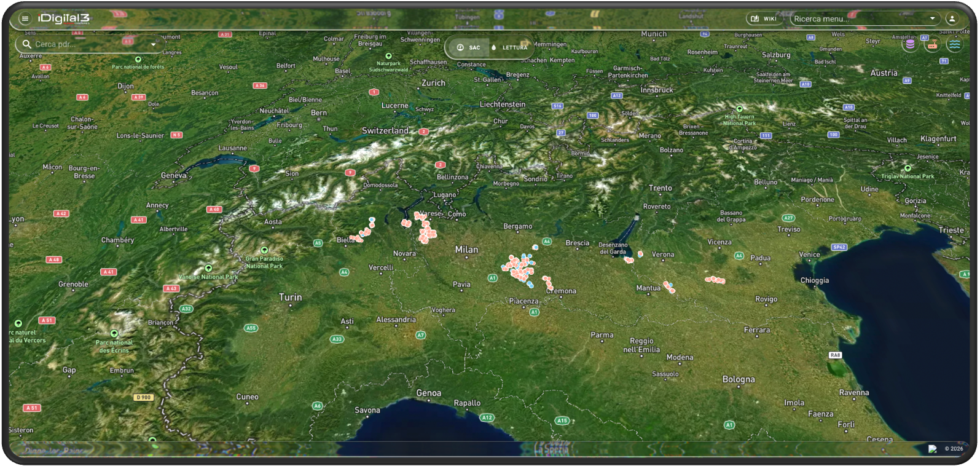
Task: Open the hamburger main menu
Action: click(x=25, y=18)
